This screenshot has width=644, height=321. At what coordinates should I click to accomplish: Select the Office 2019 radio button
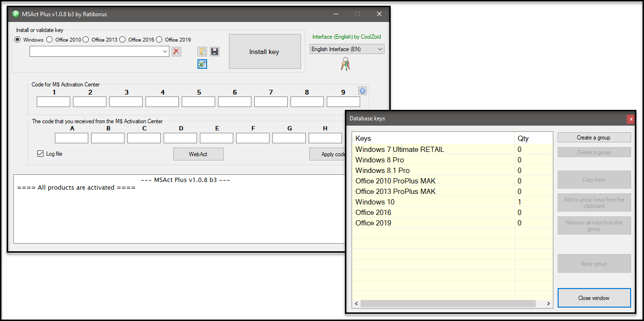(159, 40)
